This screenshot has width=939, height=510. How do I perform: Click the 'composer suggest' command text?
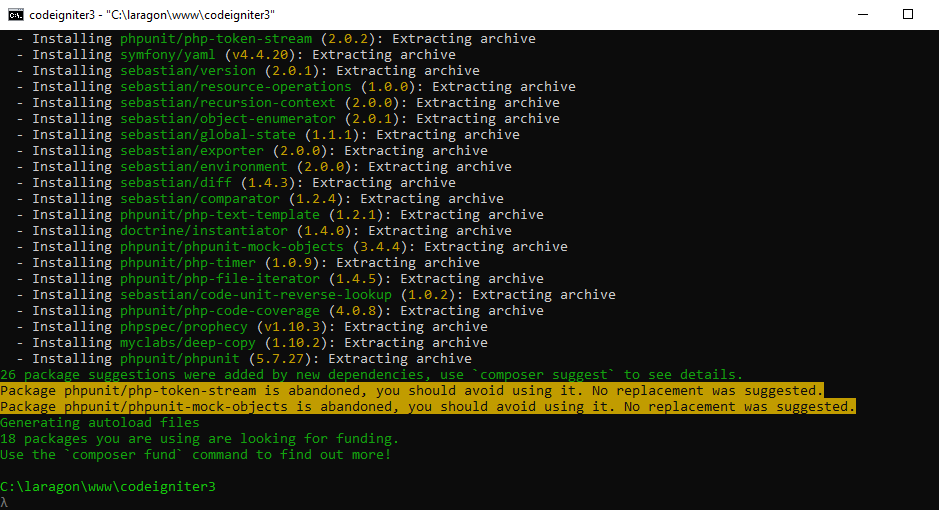[544, 375]
